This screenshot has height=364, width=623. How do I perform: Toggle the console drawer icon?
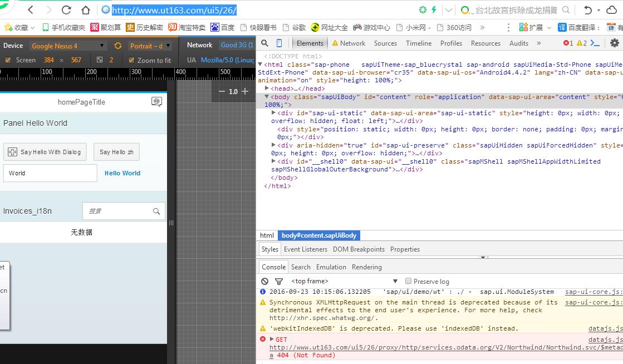[595, 43]
